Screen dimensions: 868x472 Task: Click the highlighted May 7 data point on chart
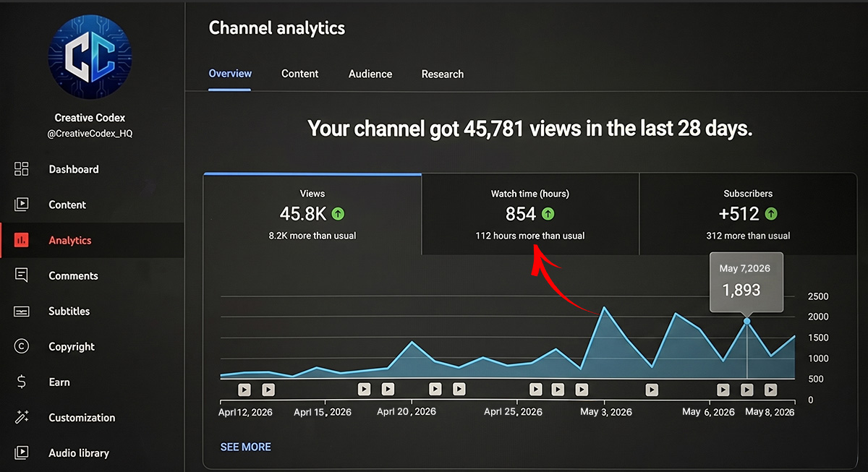(x=747, y=321)
